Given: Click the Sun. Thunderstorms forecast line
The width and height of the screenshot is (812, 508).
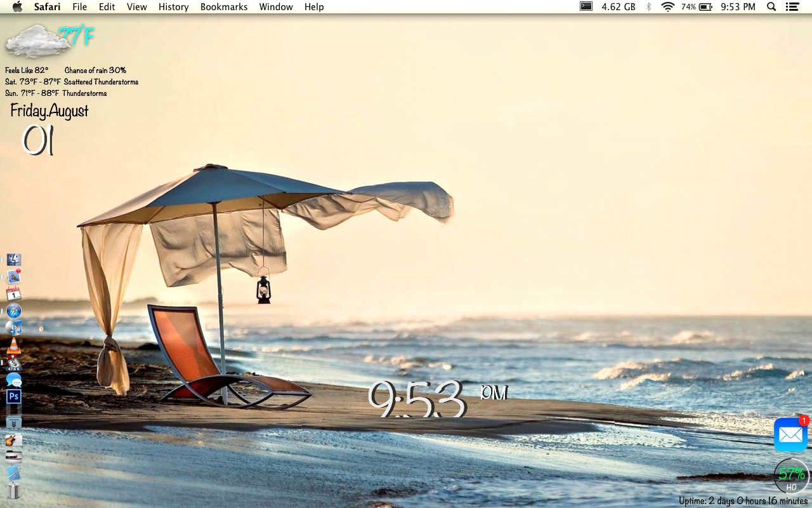Looking at the screenshot, I should [56, 93].
